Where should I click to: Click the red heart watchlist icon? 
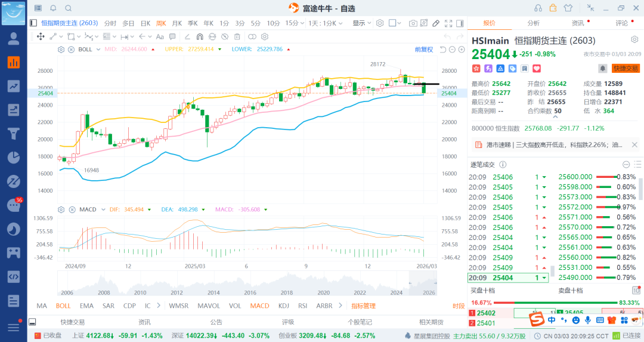pos(537,68)
